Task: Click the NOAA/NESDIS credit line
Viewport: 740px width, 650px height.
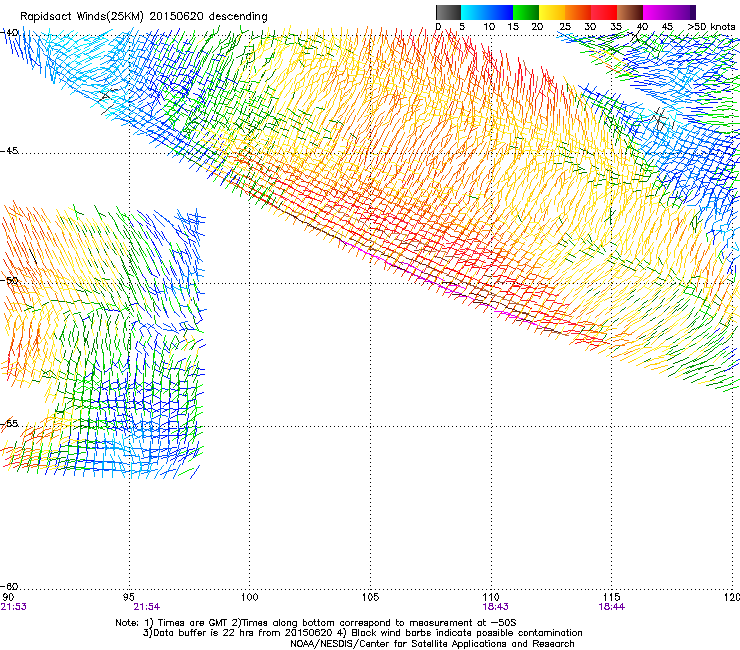Action: [432, 644]
